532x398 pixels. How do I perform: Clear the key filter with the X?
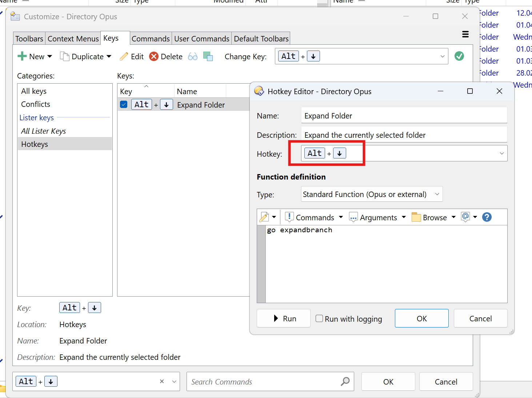[162, 381]
